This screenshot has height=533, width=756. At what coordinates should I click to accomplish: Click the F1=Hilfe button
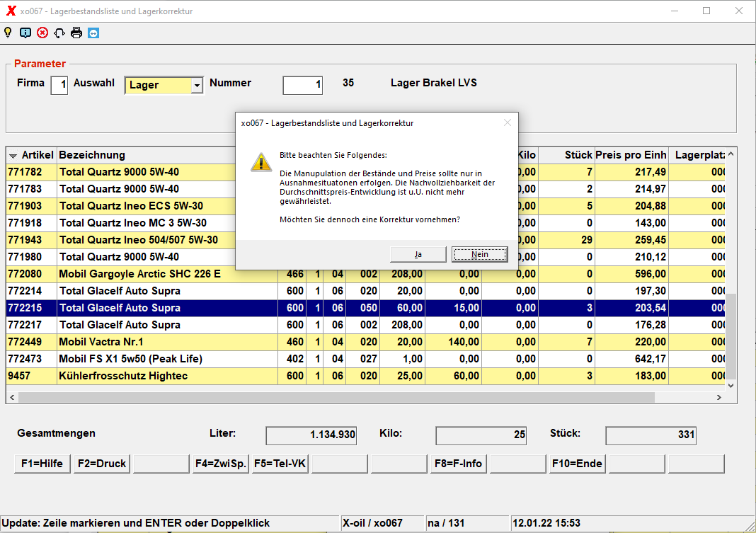pyautogui.click(x=42, y=464)
